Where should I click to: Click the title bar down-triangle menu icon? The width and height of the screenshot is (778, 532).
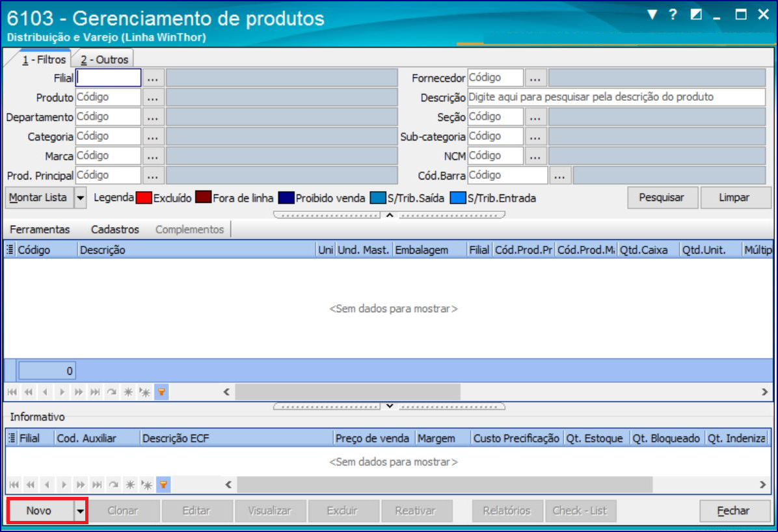(x=652, y=14)
